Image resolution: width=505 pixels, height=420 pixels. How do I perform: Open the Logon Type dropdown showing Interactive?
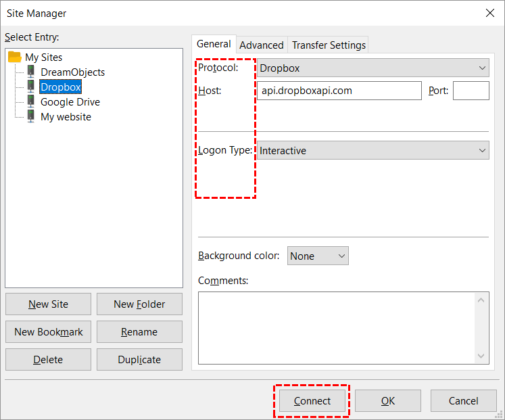tap(373, 150)
